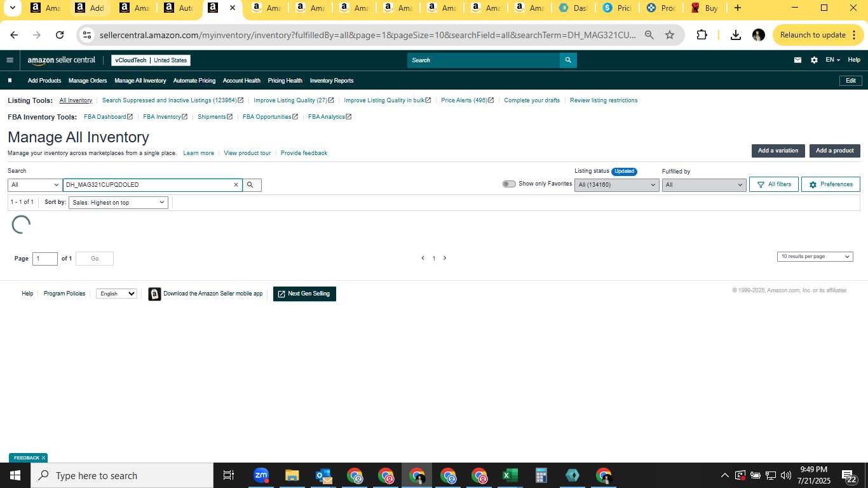Toggle Show only Favorites switch
868x488 pixels.
click(x=509, y=184)
